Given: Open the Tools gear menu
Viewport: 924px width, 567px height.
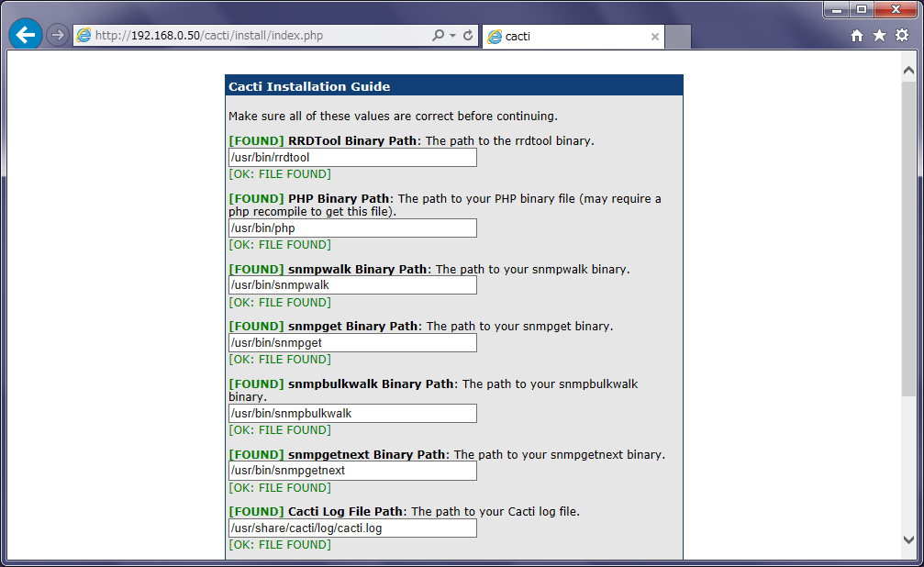Looking at the screenshot, I should (x=902, y=36).
